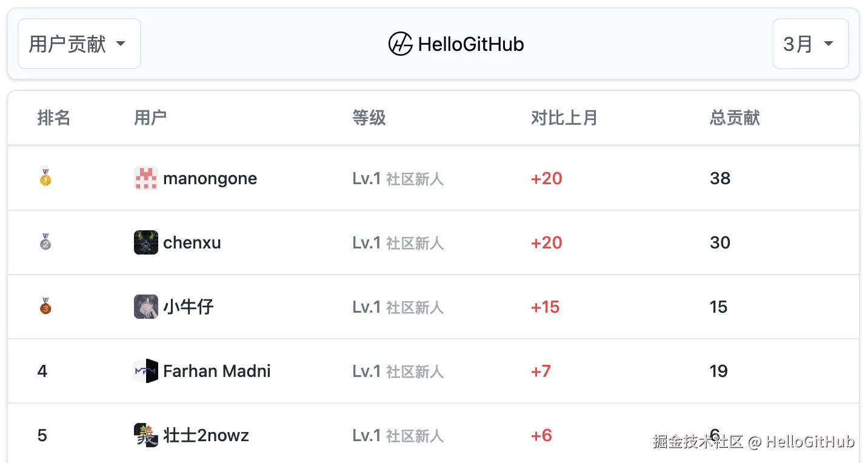The image size is (868, 463).
Task: Open Farhan Madni's profile link
Action: tap(216, 371)
